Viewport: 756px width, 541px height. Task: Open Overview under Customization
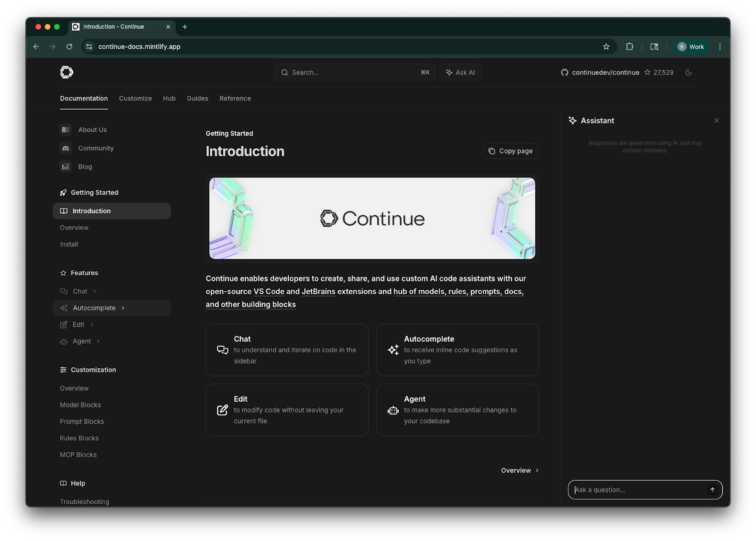click(74, 388)
